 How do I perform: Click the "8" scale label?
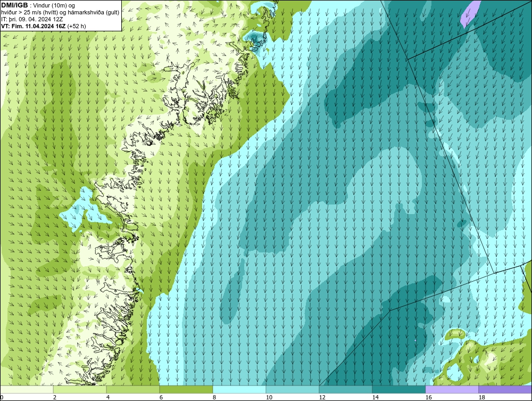pos(214,397)
